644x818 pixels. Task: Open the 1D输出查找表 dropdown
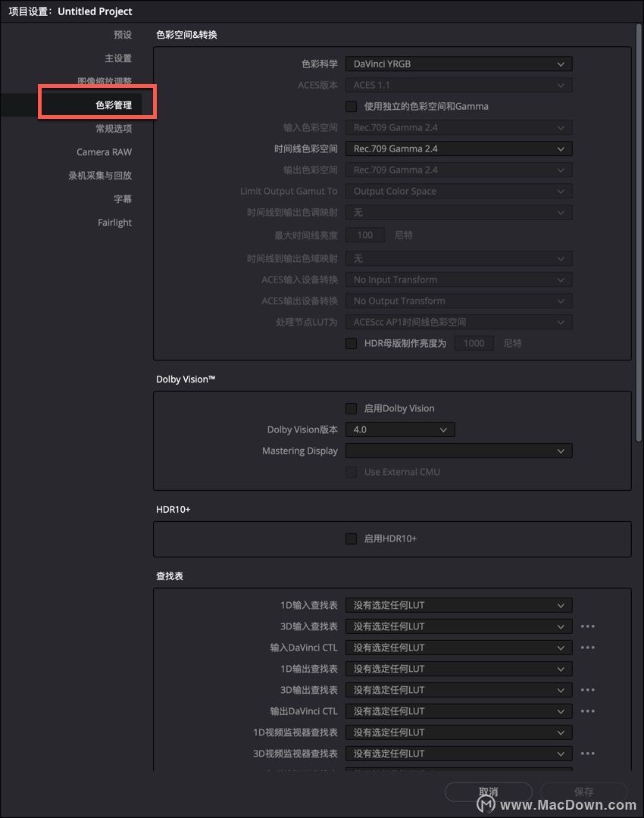[x=458, y=670]
